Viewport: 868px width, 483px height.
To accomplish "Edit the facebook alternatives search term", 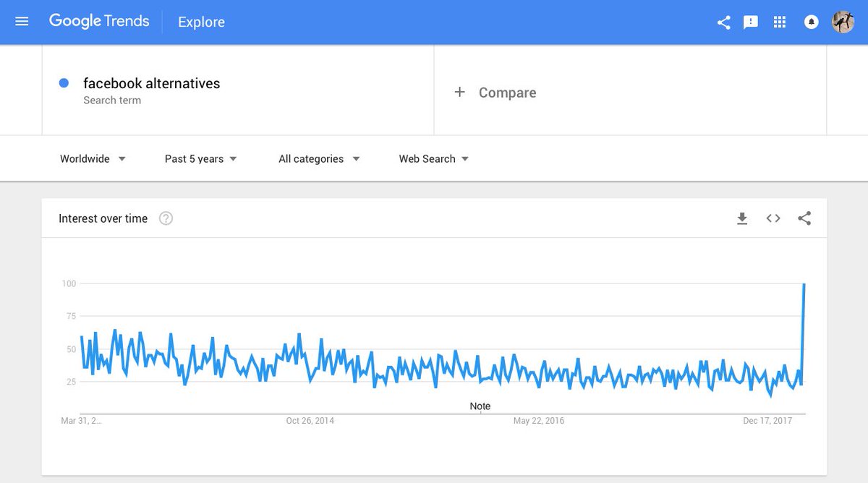I will click(152, 83).
